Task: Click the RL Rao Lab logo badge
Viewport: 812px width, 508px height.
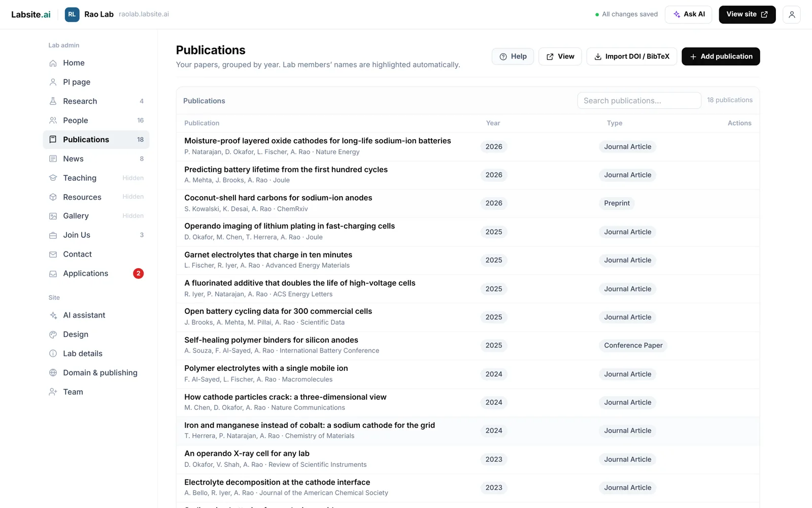Action: pos(72,14)
